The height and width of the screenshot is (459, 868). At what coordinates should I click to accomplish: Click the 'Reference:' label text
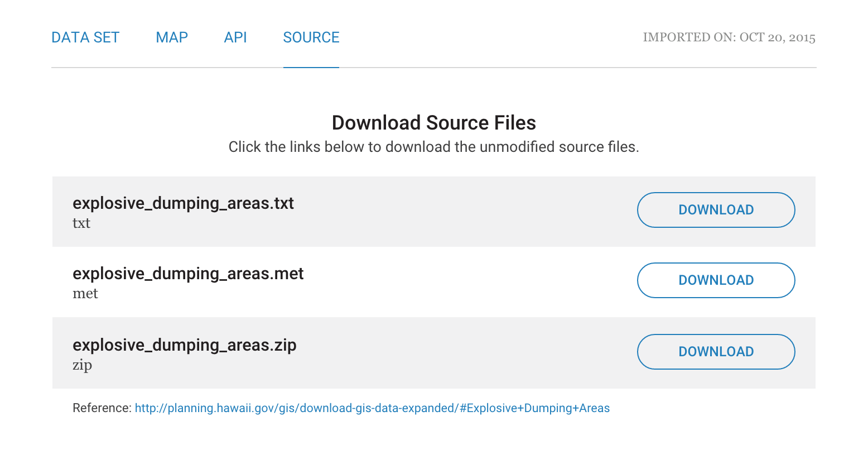[x=102, y=408]
